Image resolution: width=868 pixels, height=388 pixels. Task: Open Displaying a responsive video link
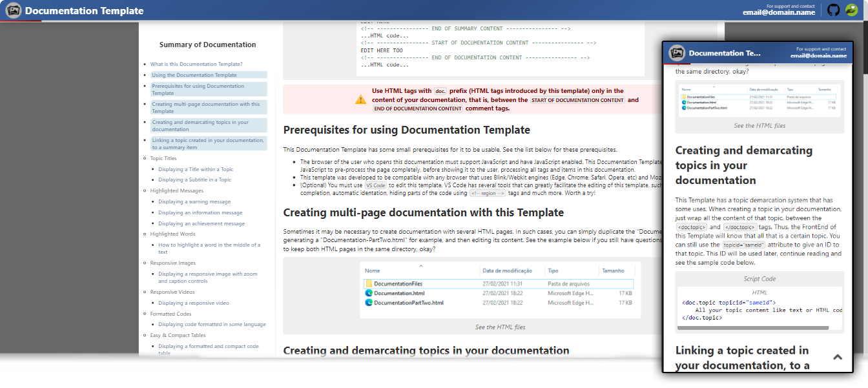click(x=194, y=303)
